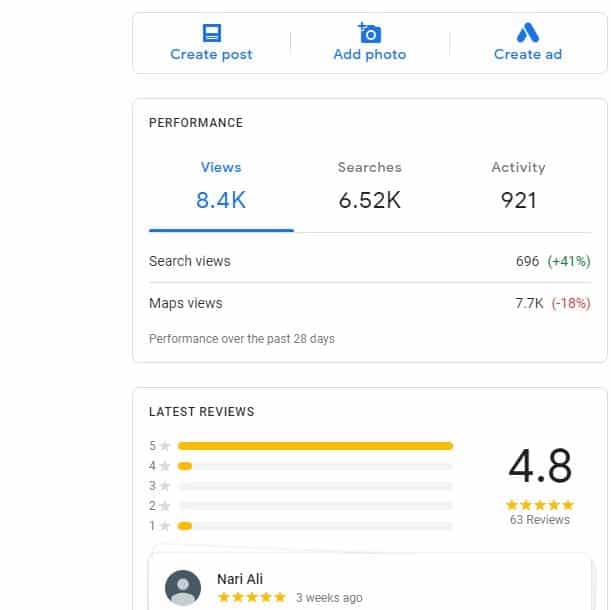Open the Create post link
The image size is (611, 610).
(211, 55)
